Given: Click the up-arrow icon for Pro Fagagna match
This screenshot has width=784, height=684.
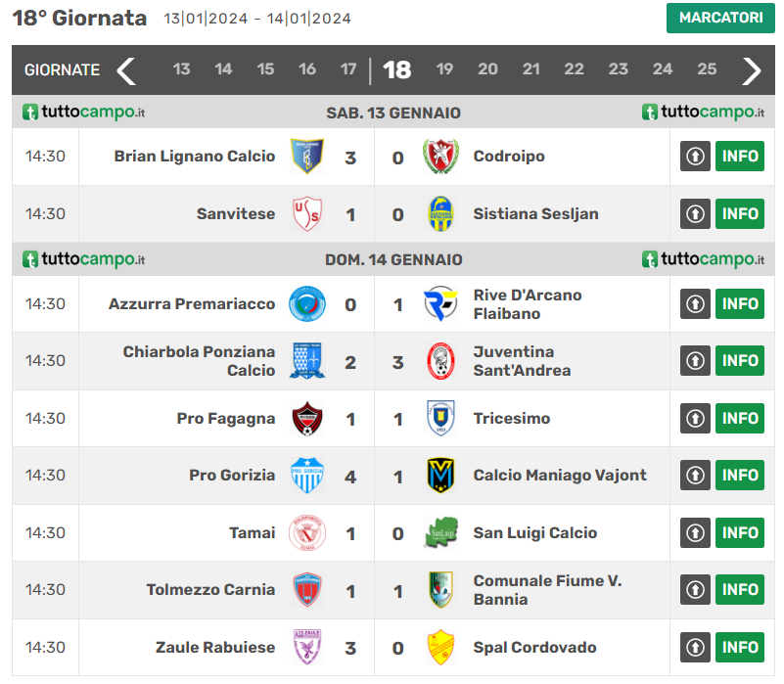Looking at the screenshot, I should [x=695, y=418].
